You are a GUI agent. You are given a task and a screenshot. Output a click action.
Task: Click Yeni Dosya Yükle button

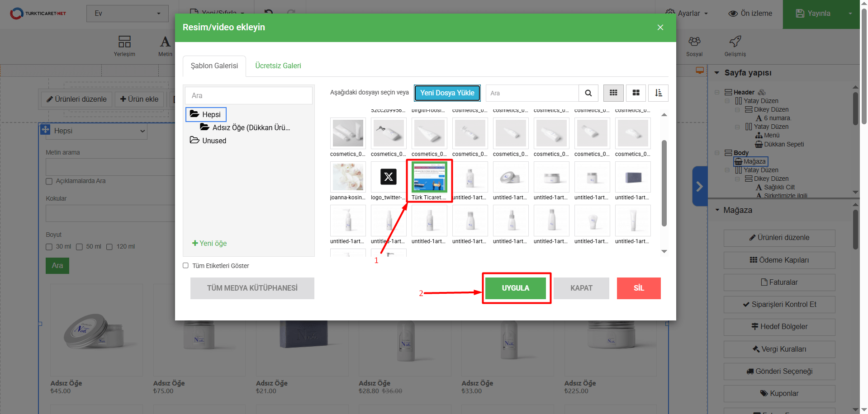click(x=447, y=93)
